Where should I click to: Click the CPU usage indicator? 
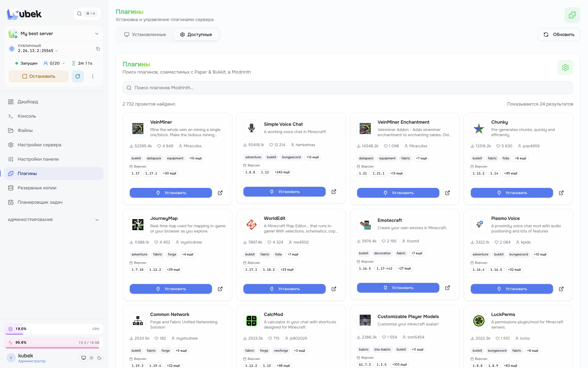54,329
